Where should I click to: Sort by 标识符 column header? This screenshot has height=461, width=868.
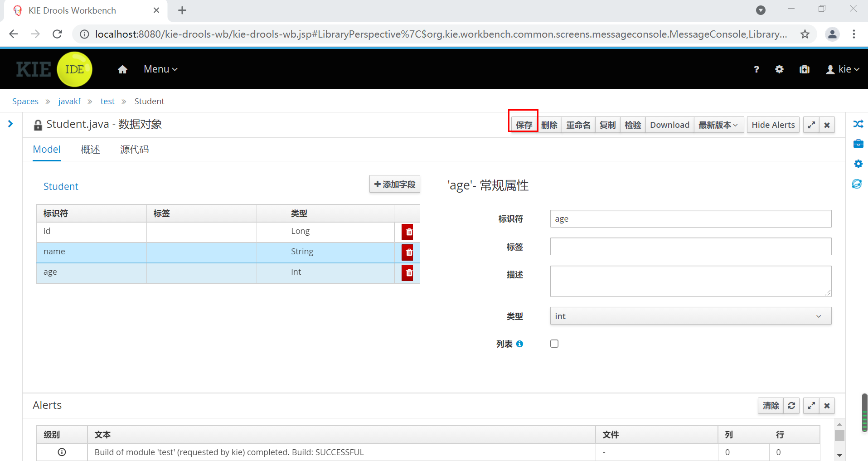[92, 214]
